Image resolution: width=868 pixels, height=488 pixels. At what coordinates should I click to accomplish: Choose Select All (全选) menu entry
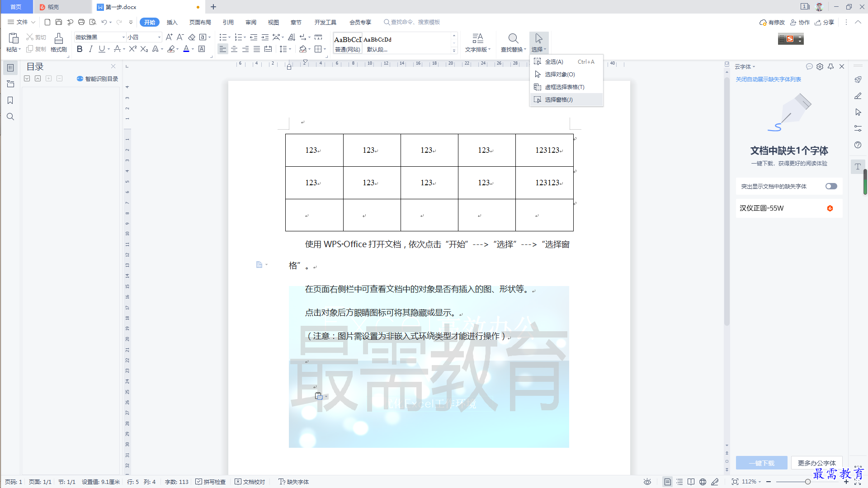[x=566, y=62]
